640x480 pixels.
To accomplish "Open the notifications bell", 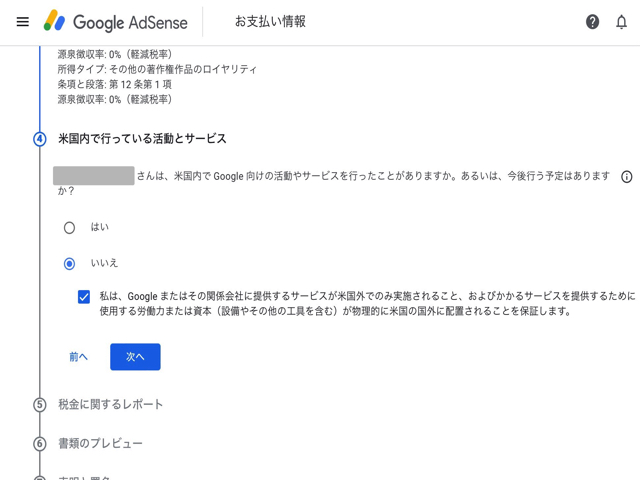I will [621, 22].
